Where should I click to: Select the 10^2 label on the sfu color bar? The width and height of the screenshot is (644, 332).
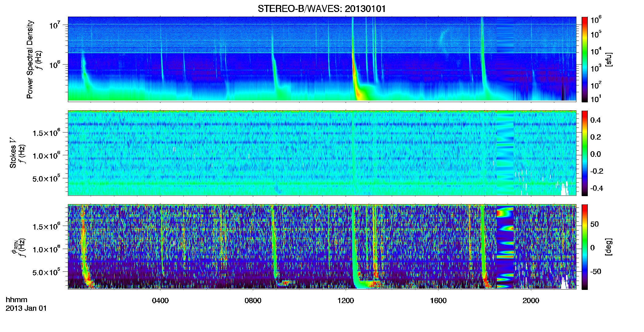596,85
